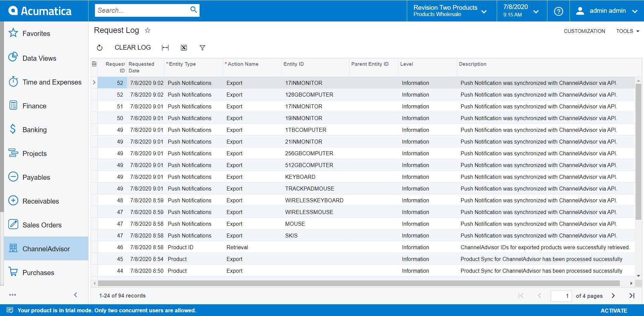Open the filter funnel icon
The width and height of the screenshot is (644, 316).
point(202,48)
